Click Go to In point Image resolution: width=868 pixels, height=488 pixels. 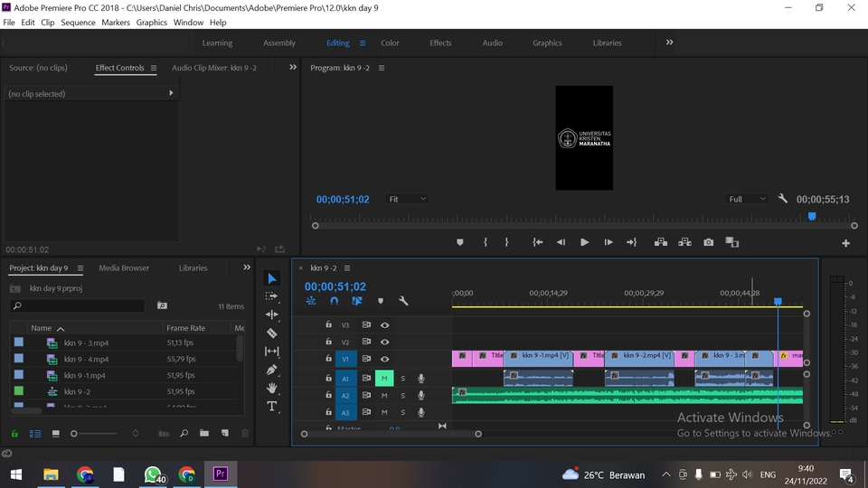pyautogui.click(x=537, y=242)
